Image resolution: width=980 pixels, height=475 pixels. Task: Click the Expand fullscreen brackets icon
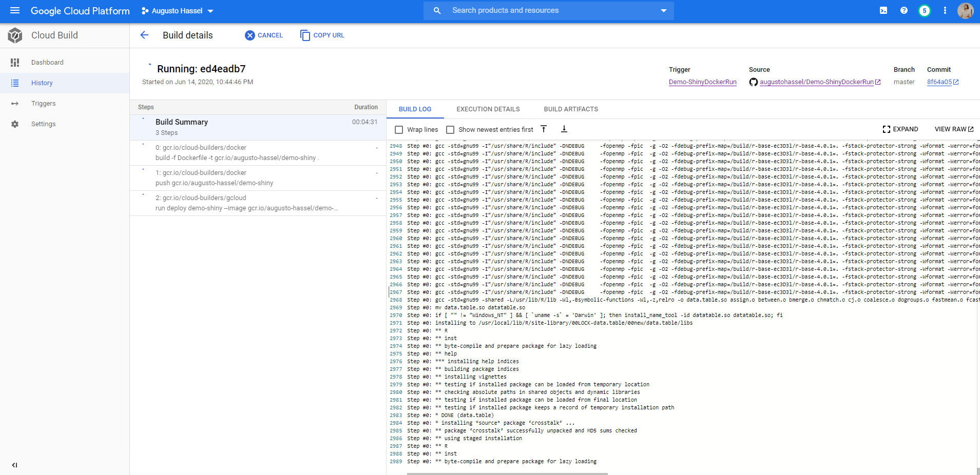(887, 129)
